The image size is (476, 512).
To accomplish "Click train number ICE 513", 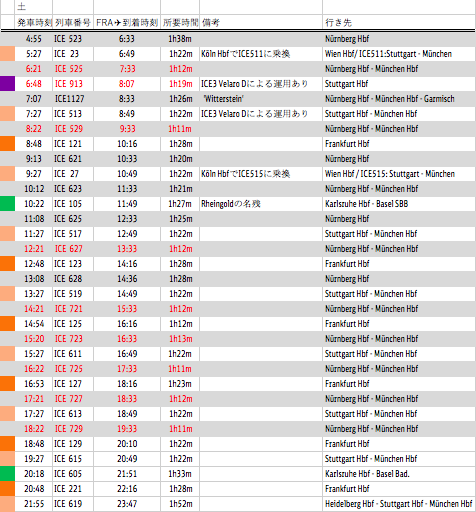I will coord(68,114).
